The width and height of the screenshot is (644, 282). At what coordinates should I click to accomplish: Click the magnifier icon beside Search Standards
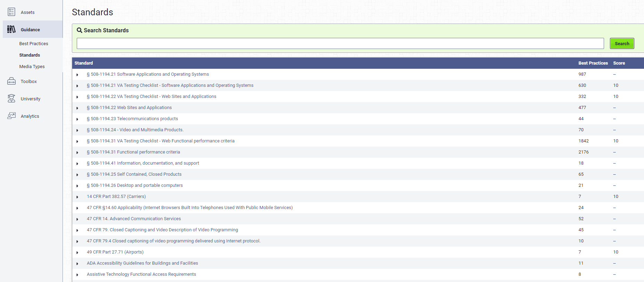point(80,30)
